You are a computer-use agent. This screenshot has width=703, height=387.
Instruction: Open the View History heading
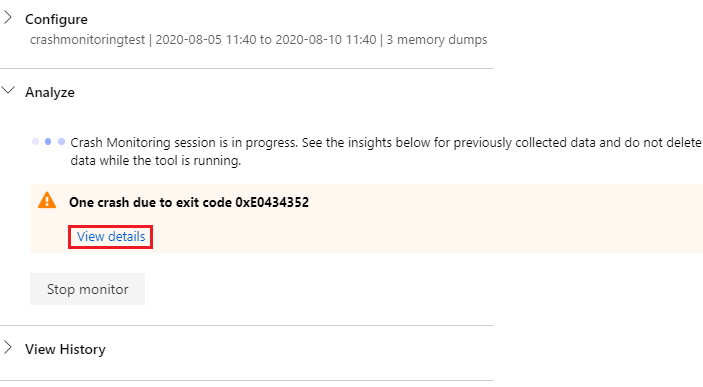(65, 349)
